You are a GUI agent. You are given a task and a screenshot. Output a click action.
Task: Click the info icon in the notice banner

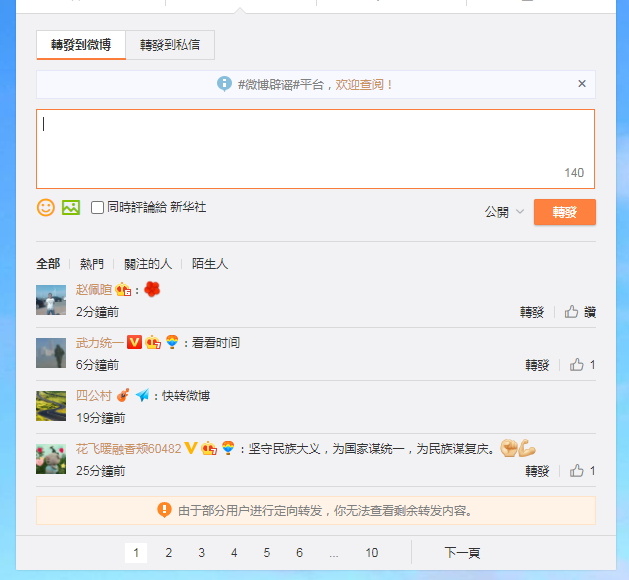pos(224,84)
